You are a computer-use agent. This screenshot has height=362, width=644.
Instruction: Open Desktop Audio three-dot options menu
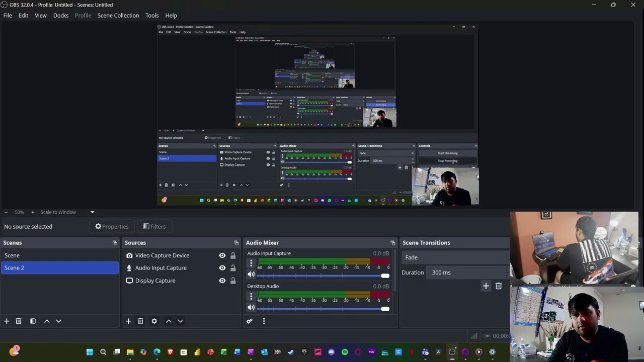(x=251, y=297)
